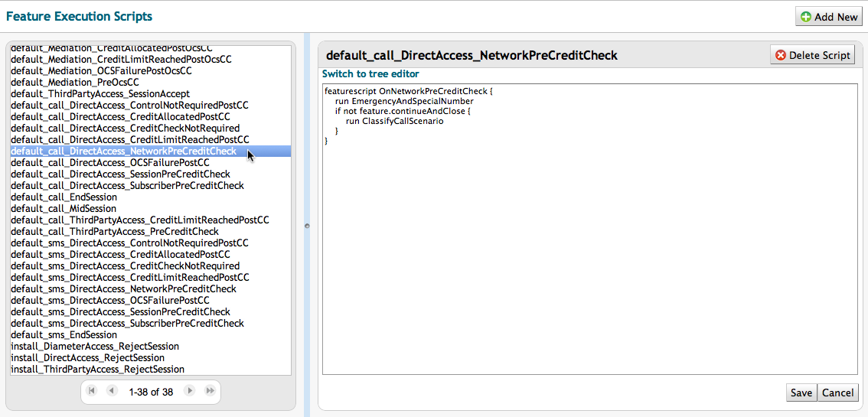This screenshot has width=868, height=417.
Task: Go to next page of scripts
Action: [x=189, y=391]
